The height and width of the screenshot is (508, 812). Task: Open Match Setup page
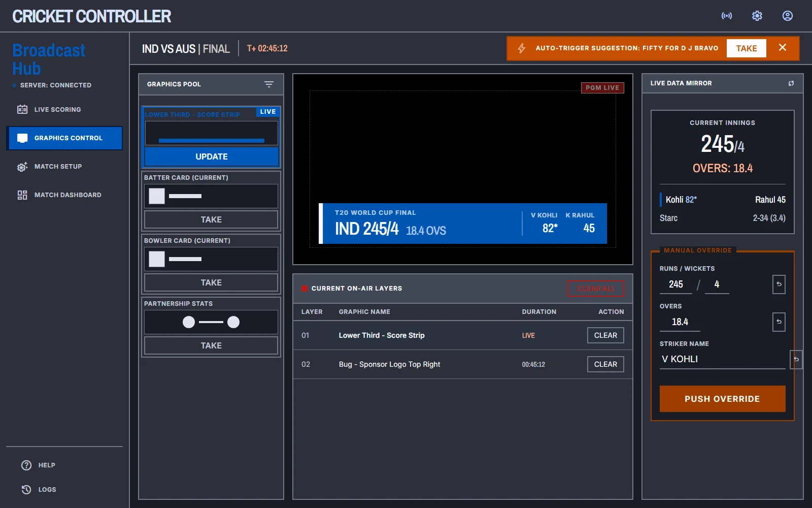point(64,167)
